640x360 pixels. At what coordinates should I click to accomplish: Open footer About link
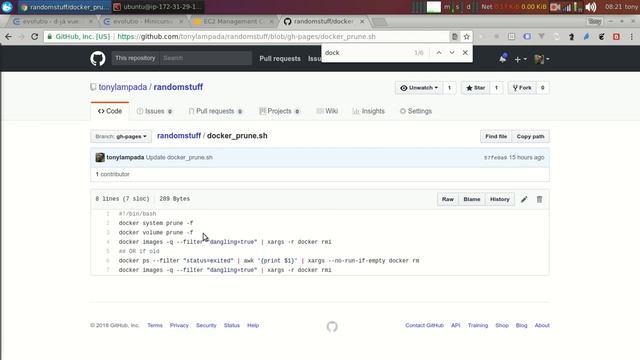[542, 325]
